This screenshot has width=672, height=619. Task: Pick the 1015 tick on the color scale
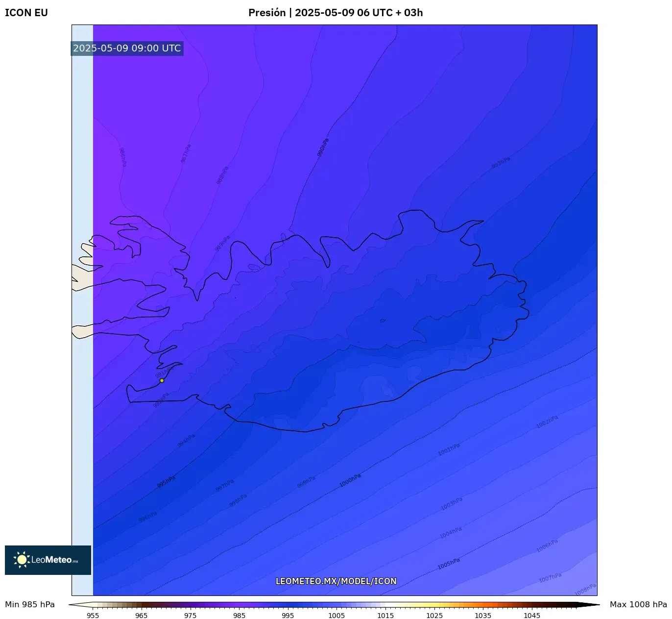[385, 616]
